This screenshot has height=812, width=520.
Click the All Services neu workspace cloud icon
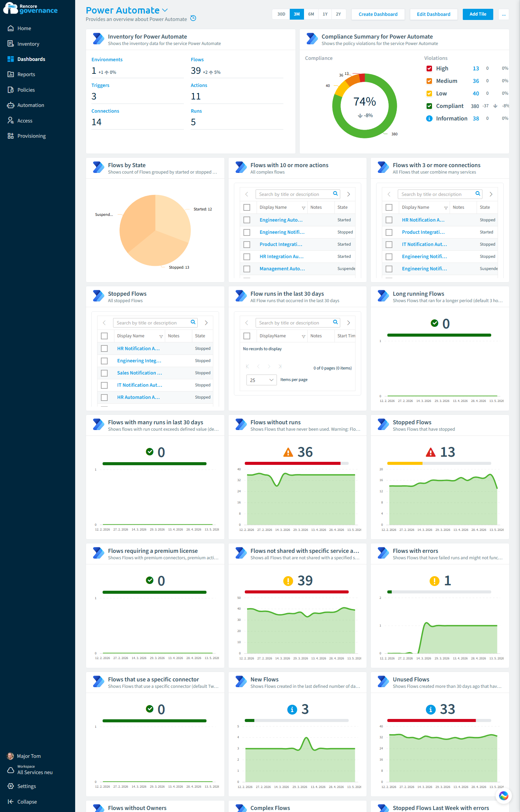coord(10,770)
